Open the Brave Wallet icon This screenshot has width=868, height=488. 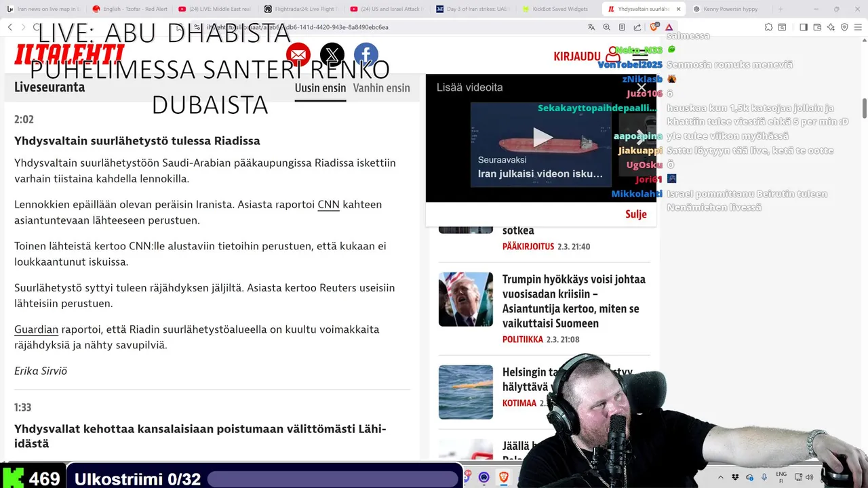click(817, 27)
